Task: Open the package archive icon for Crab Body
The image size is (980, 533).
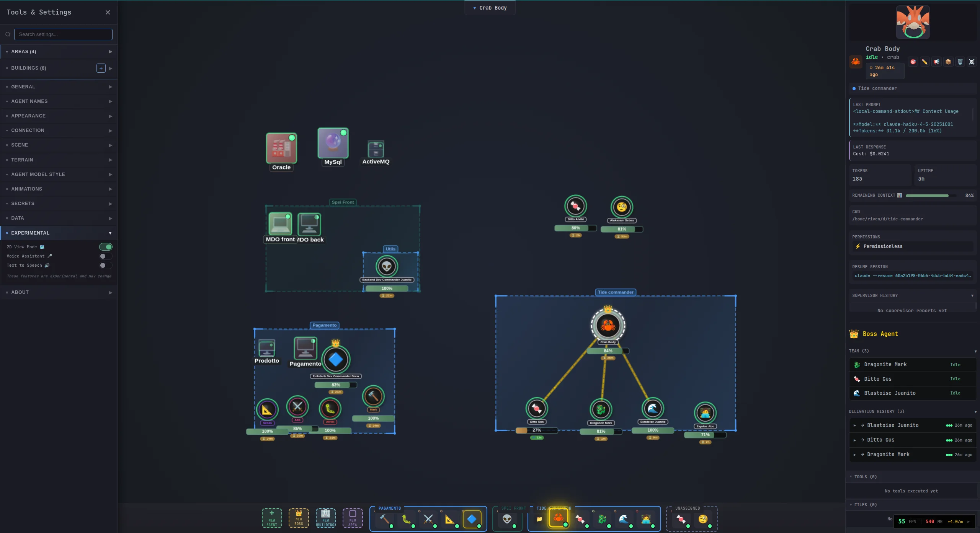Action: coord(948,62)
